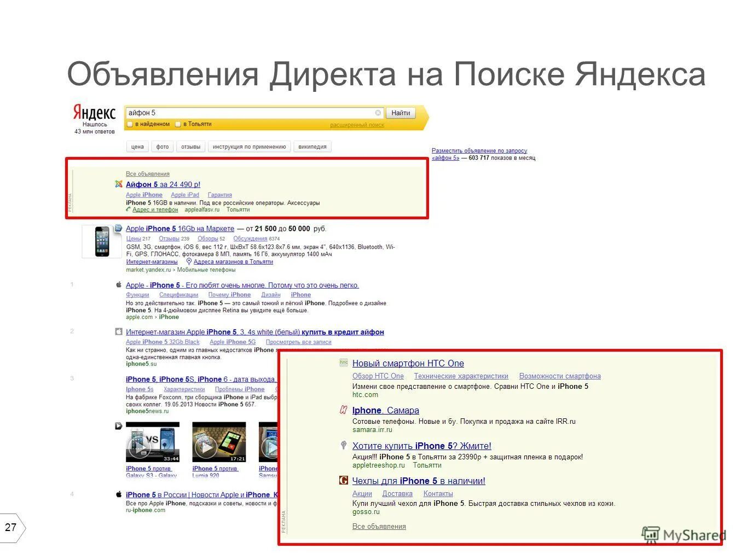Viewport: 747px width, 560px height.
Task: Click the gosso favicon beside Чехлы для iPhone 5
Action: click(x=344, y=480)
